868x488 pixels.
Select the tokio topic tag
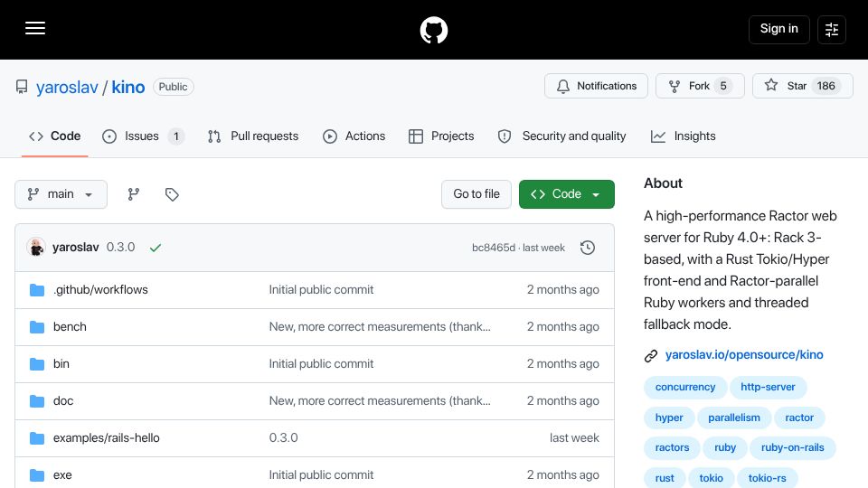click(x=712, y=478)
